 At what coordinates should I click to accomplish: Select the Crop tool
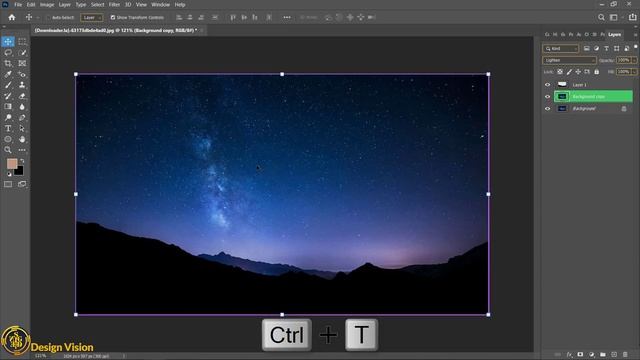click(x=8, y=63)
